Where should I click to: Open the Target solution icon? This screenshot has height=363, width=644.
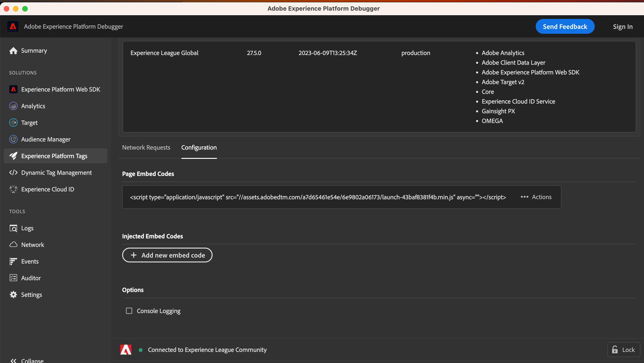click(13, 123)
